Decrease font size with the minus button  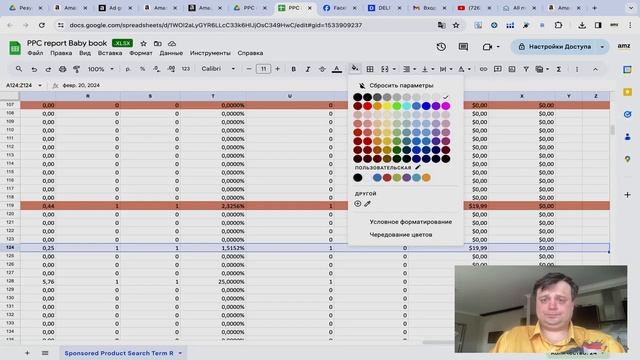249,69
